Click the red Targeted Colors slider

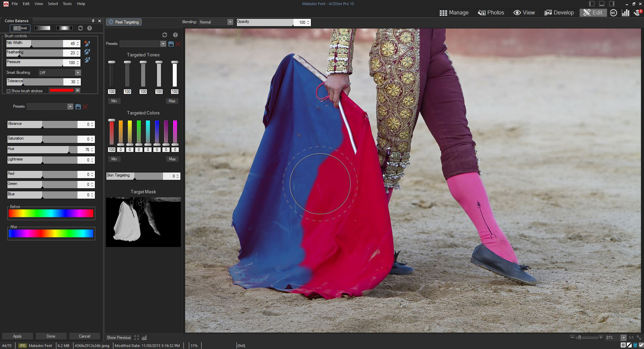click(112, 132)
